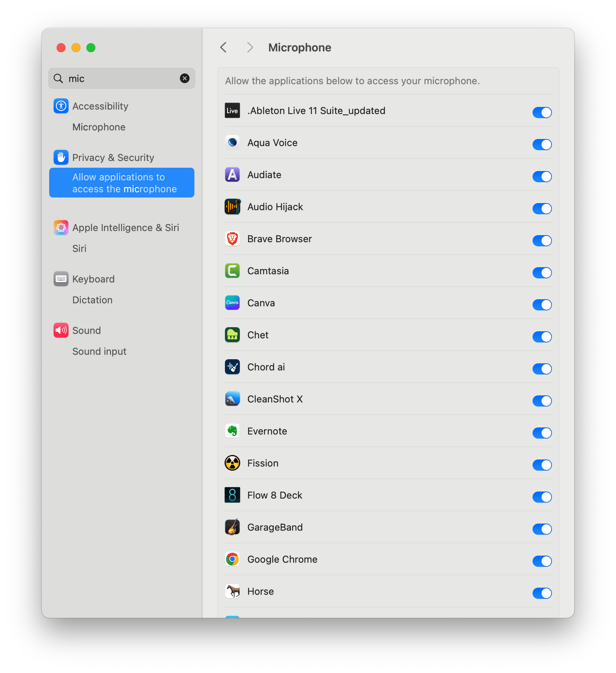Click the Audio Hijack app icon

[x=232, y=207]
